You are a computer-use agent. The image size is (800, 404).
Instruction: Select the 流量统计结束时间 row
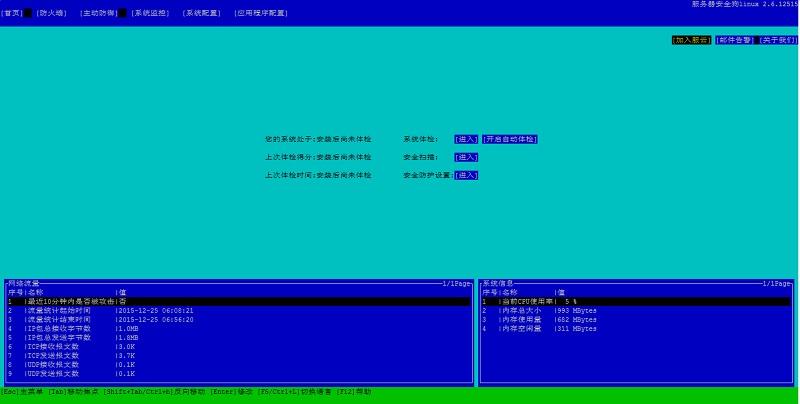point(239,320)
